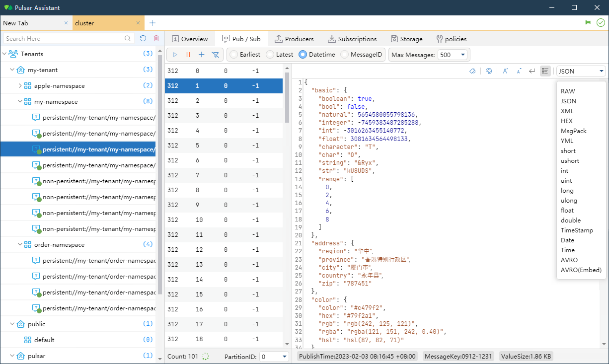Choose the MessageID radio option
Viewport: 609px width, 364px height.
[344, 55]
